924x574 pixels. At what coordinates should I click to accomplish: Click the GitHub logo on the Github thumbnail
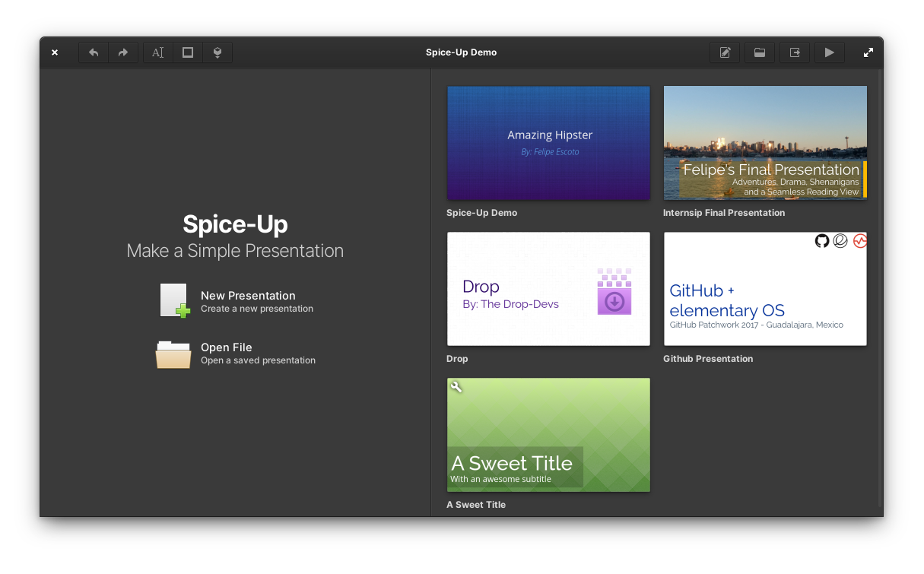point(822,241)
